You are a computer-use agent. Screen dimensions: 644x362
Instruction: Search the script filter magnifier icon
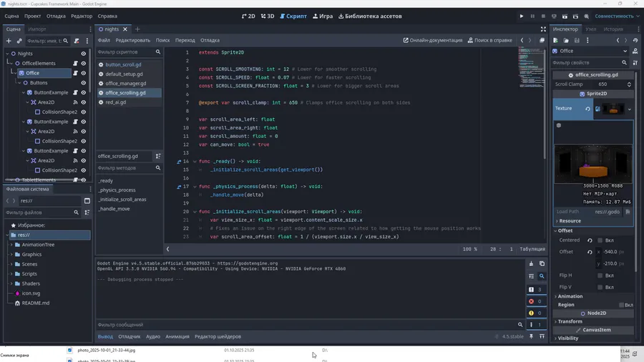tap(158, 52)
